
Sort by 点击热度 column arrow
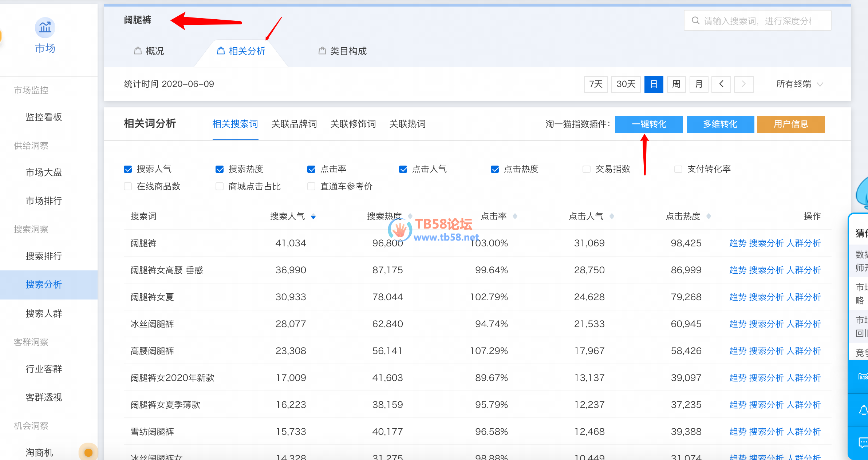pyautogui.click(x=709, y=217)
